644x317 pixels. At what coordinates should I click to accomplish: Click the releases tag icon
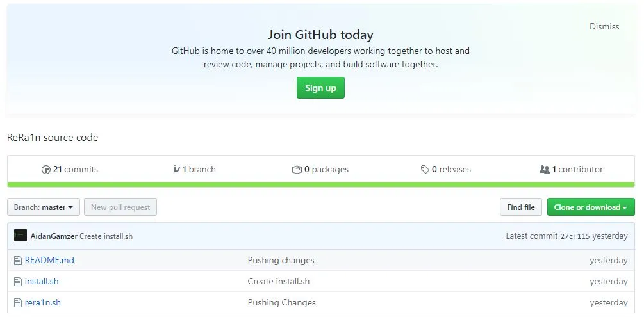pyautogui.click(x=425, y=170)
